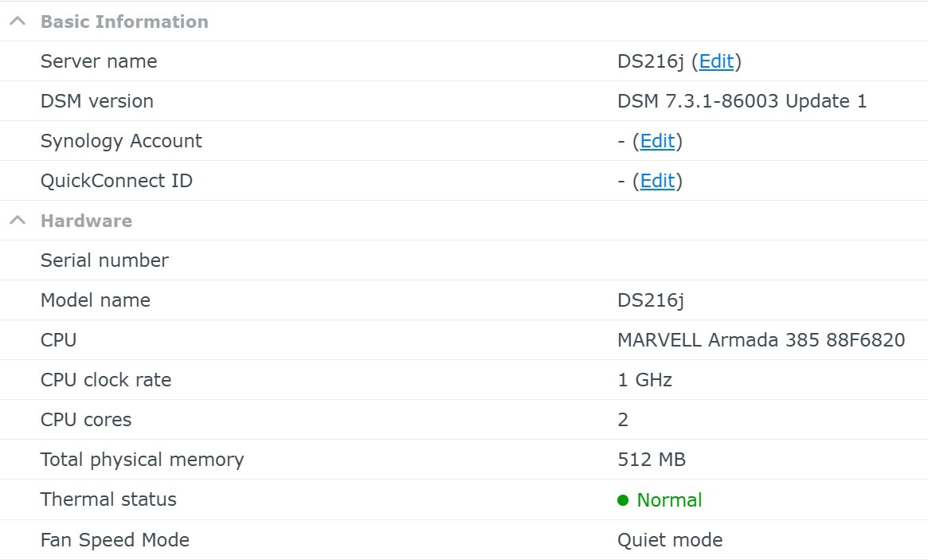
Task: Click the QuickConnect ID label
Action: (116, 181)
